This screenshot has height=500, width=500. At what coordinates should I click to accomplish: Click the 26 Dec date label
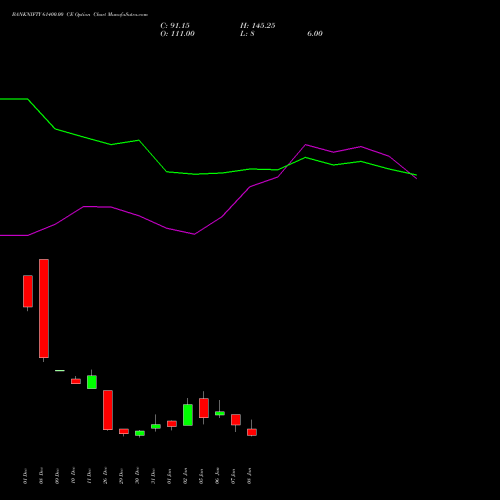click(x=105, y=476)
